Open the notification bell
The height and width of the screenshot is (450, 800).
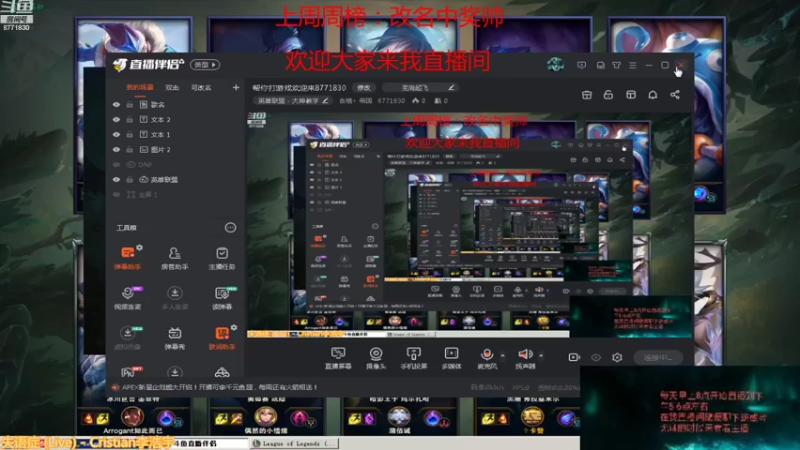coord(653,95)
